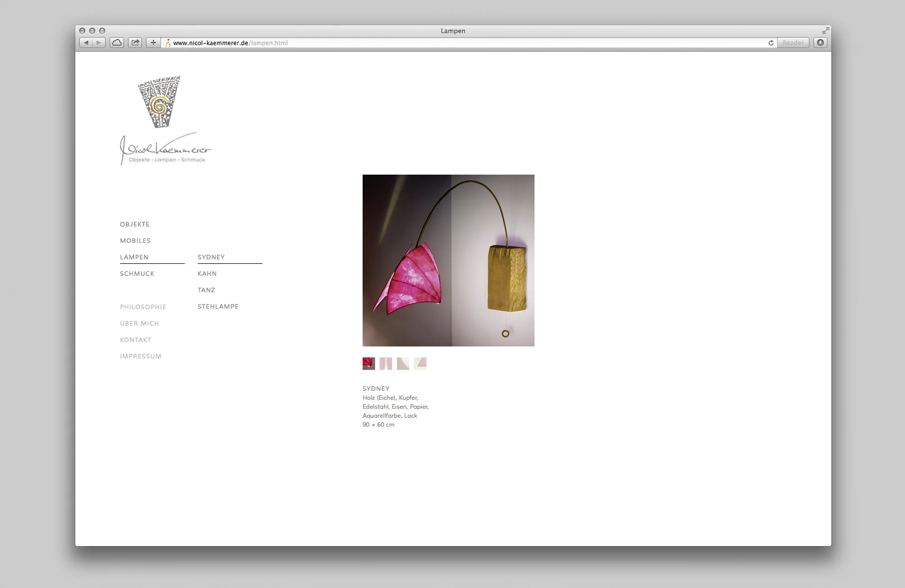Reload the page with refresh icon
This screenshot has width=905, height=588.
pyautogui.click(x=771, y=43)
